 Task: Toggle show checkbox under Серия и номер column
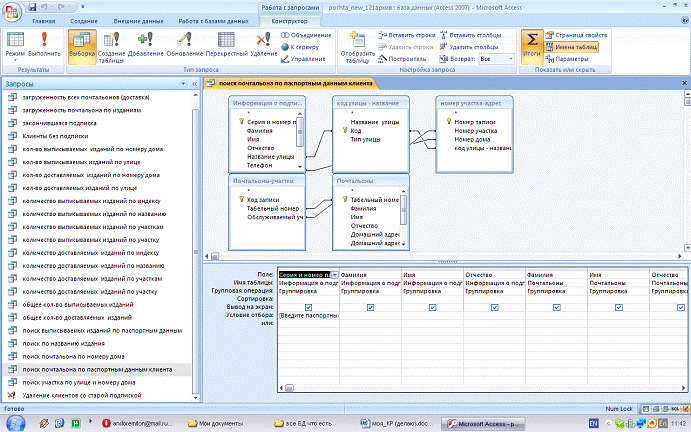(308, 307)
